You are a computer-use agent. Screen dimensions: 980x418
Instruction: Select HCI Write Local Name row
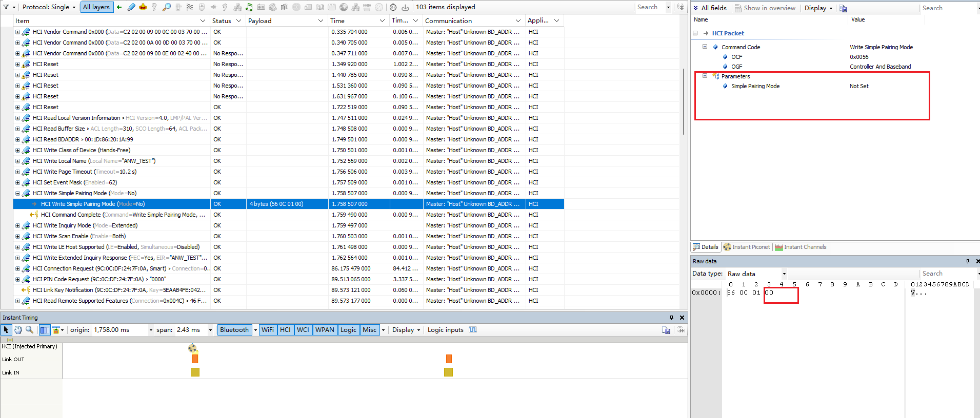click(x=289, y=161)
